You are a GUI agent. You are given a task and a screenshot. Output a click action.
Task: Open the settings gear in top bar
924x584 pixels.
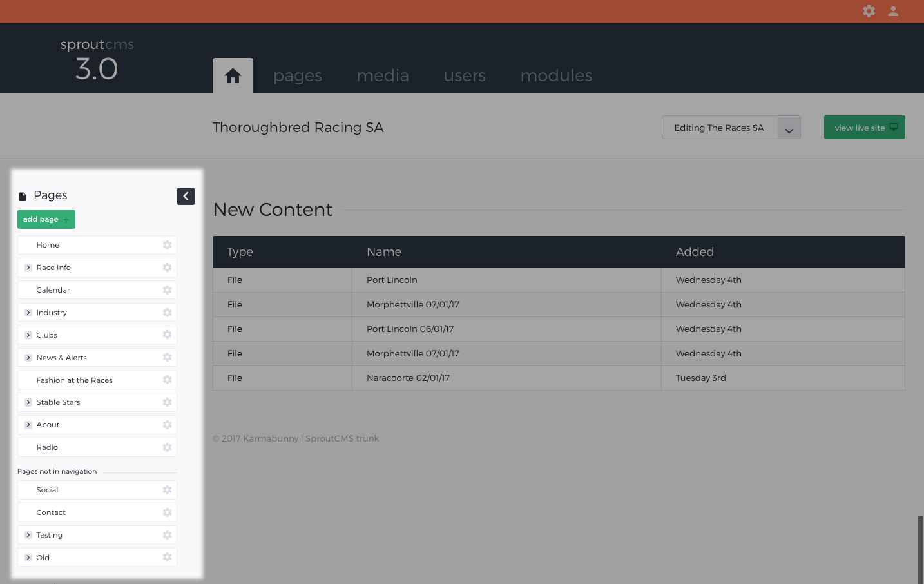[869, 11]
